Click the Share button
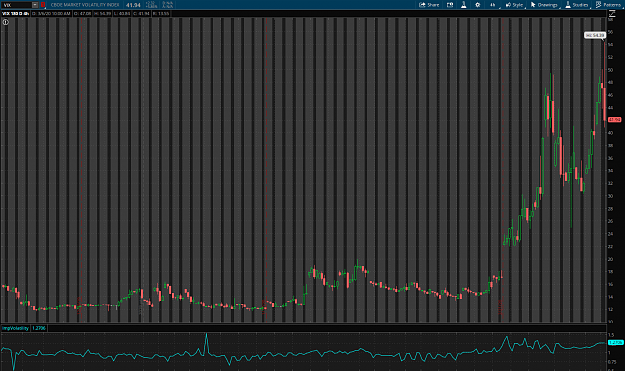Viewport: 625px width, 371px height. coord(429,5)
